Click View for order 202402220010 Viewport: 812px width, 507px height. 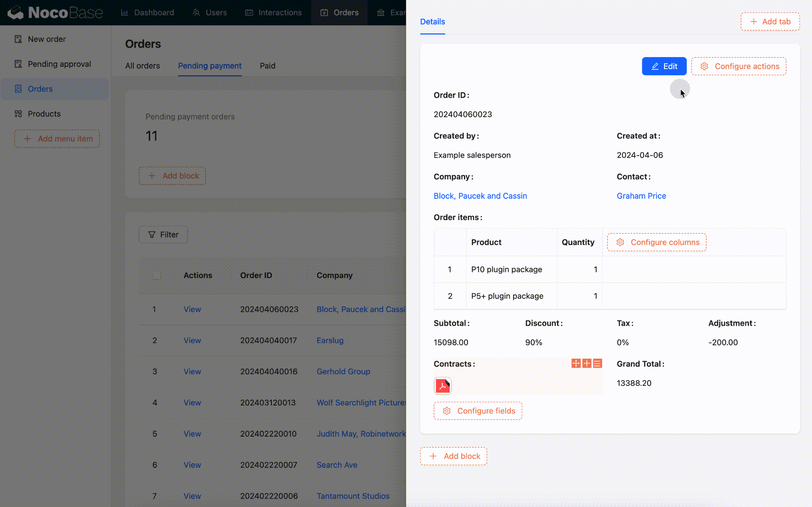point(193,434)
